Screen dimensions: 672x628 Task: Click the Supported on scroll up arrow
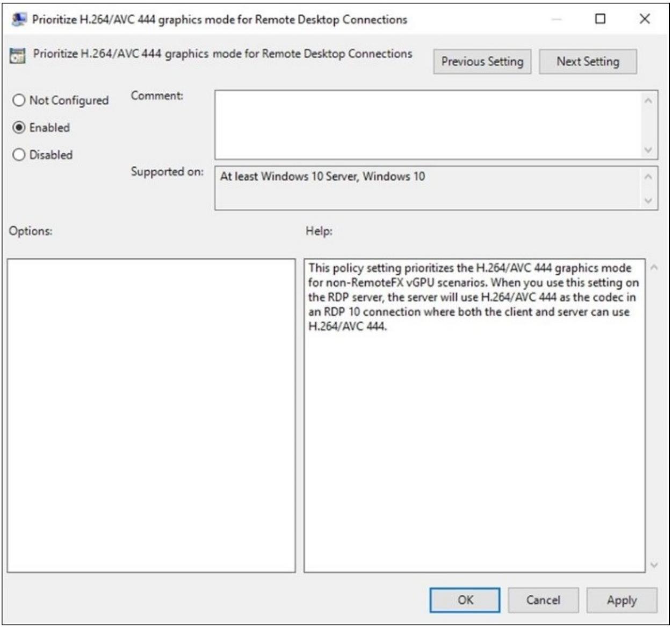click(649, 176)
